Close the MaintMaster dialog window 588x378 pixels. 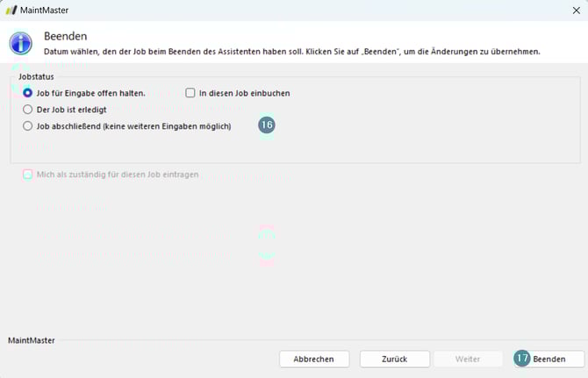click(x=575, y=10)
